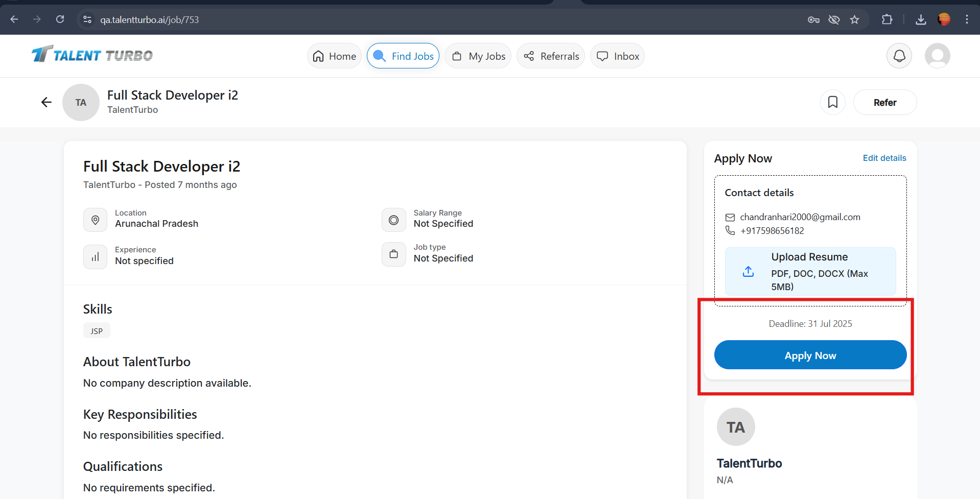Click About TalentTurbo heading
980x499 pixels.
137,362
